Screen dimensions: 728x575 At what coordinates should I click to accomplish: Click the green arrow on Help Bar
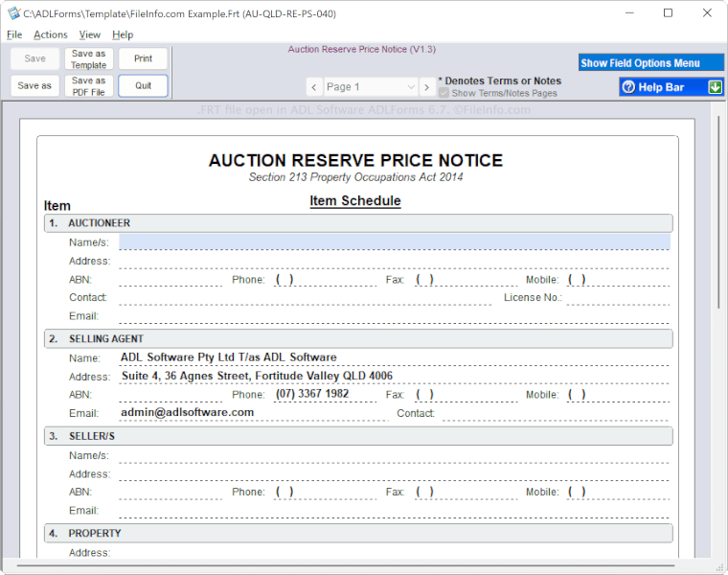pos(715,87)
